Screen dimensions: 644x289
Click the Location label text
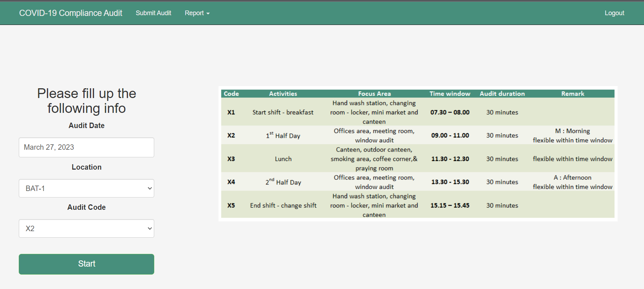click(86, 167)
